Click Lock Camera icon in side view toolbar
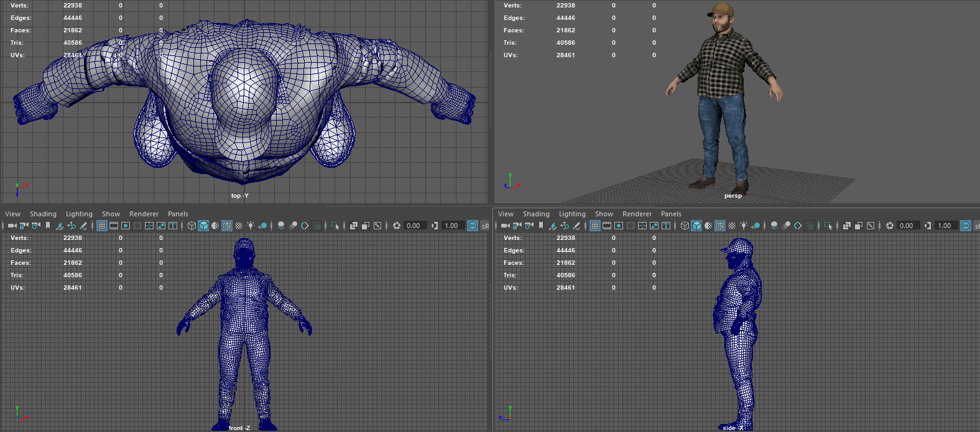 click(517, 226)
